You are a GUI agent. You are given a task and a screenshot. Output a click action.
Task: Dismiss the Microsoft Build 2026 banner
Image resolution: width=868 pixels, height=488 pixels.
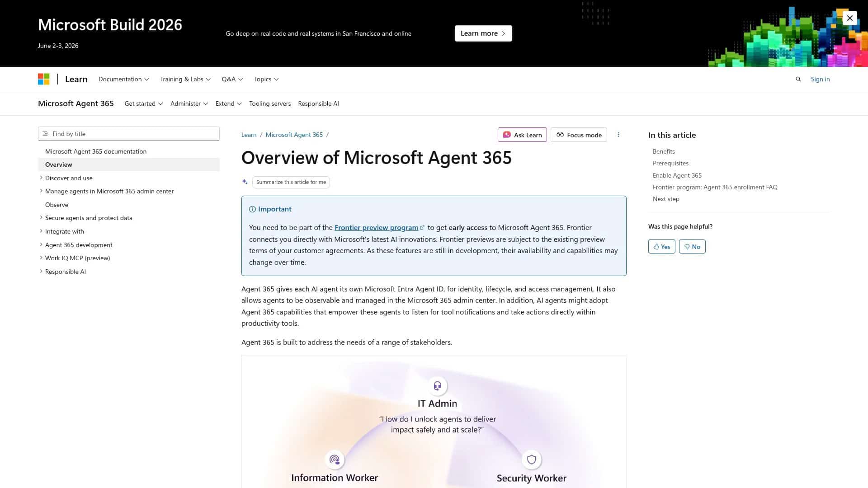click(x=849, y=18)
